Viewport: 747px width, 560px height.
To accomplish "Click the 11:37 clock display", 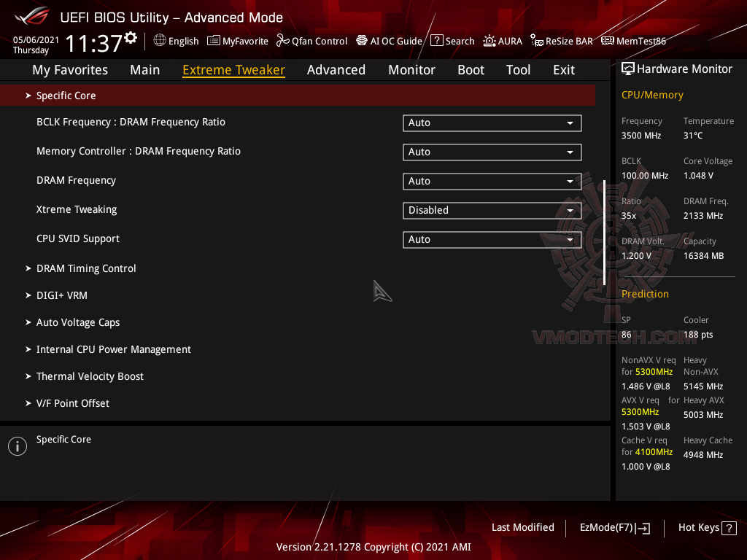I will [x=94, y=43].
